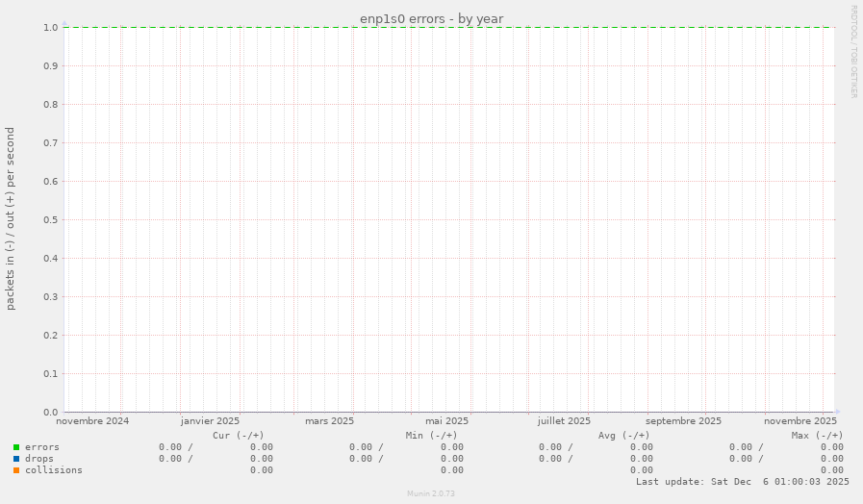Click the 'septembre 2025' axis label
Image resolution: width=863 pixels, height=504 pixels.
click(x=683, y=421)
